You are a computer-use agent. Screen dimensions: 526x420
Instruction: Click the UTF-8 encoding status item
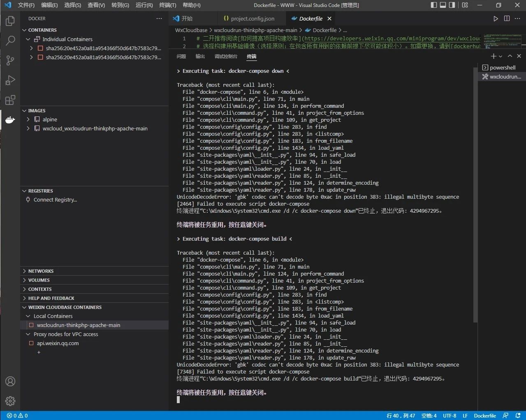450,415
